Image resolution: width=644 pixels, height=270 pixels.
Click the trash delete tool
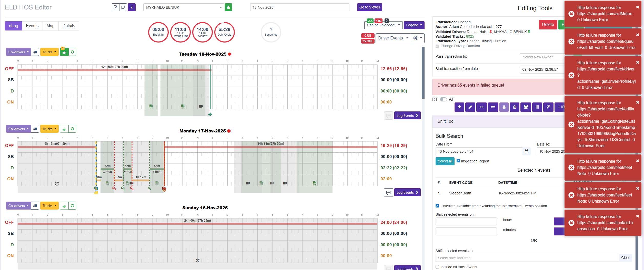(x=515, y=107)
